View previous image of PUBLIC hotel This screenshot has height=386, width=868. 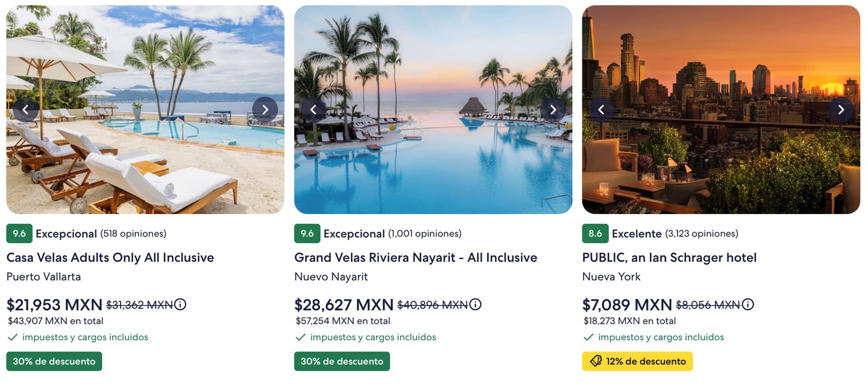(x=601, y=110)
